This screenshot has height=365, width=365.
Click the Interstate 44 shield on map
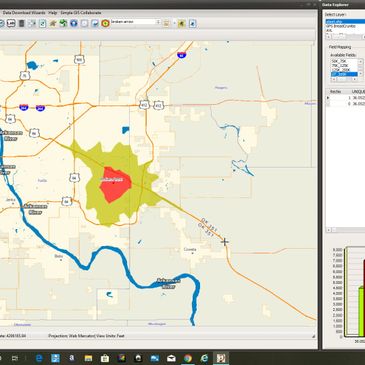click(x=181, y=55)
